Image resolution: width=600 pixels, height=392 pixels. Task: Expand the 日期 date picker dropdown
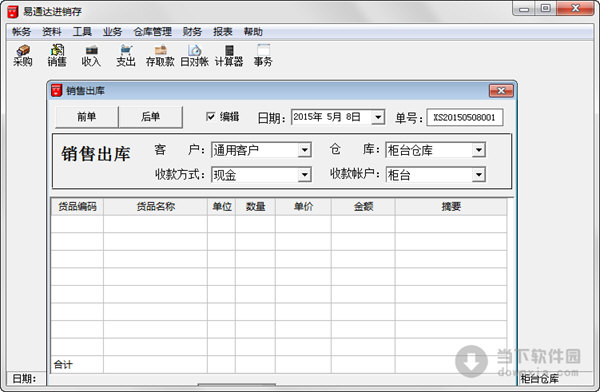(378, 117)
